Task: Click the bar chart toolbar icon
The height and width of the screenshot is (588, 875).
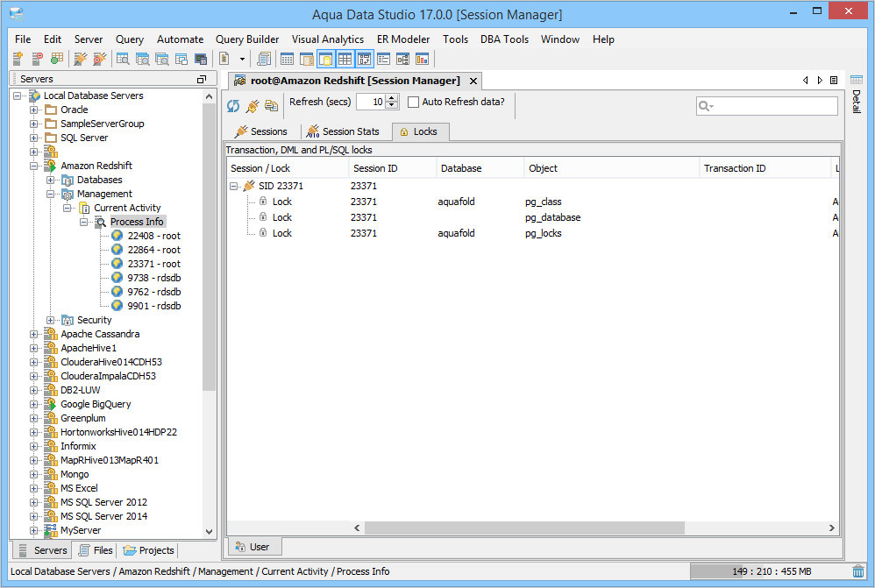Action: 422,59
